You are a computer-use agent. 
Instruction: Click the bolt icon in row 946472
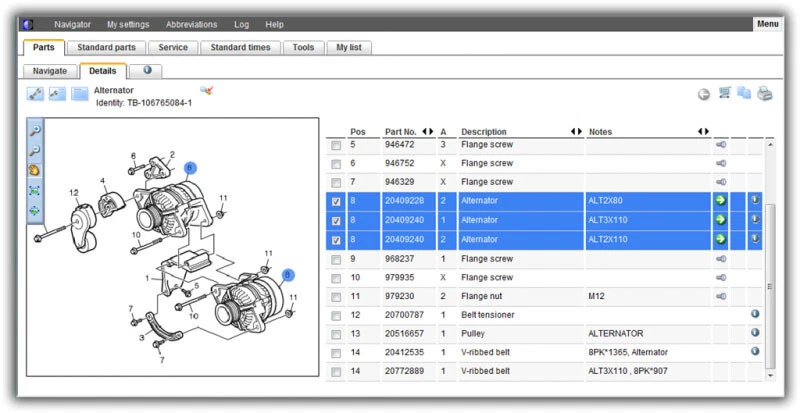click(721, 145)
